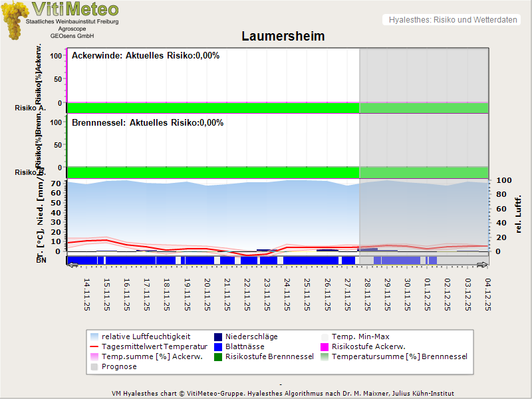This screenshot has width=532, height=399.
Task: Select the Laumersheim chart title
Action: click(x=284, y=37)
